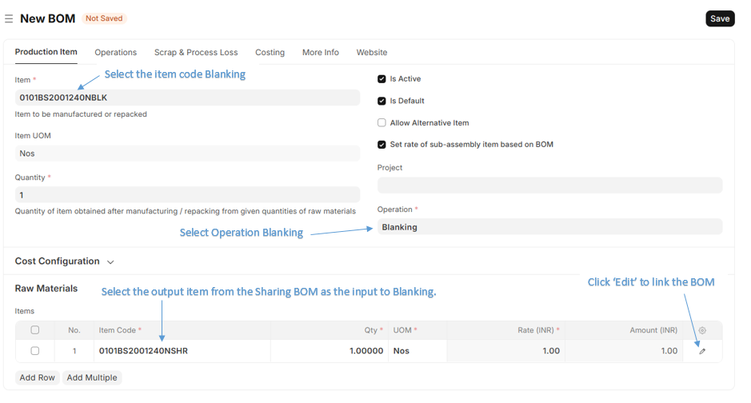
Task: Toggle the Is Active checkbox
Action: click(x=382, y=79)
